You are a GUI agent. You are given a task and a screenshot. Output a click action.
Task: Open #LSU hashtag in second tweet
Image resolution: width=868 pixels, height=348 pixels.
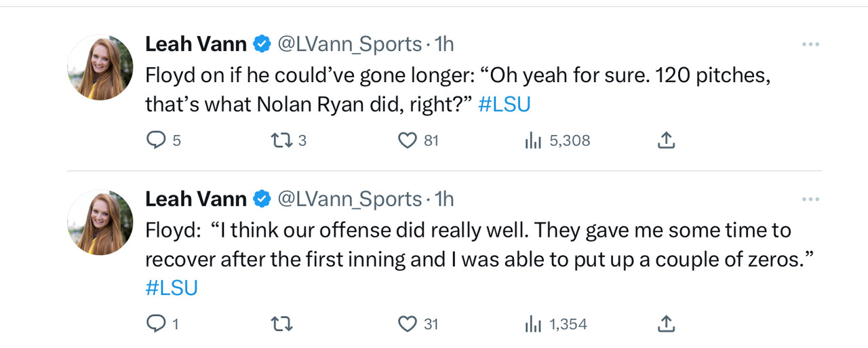172,288
